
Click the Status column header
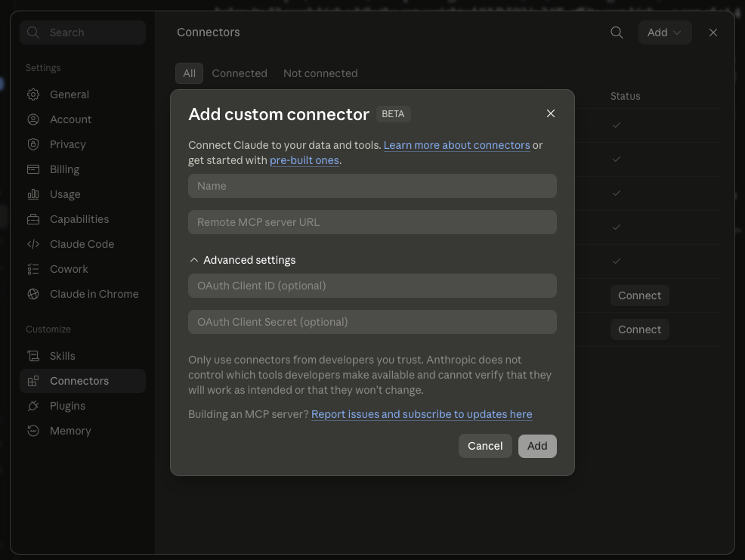(x=626, y=96)
